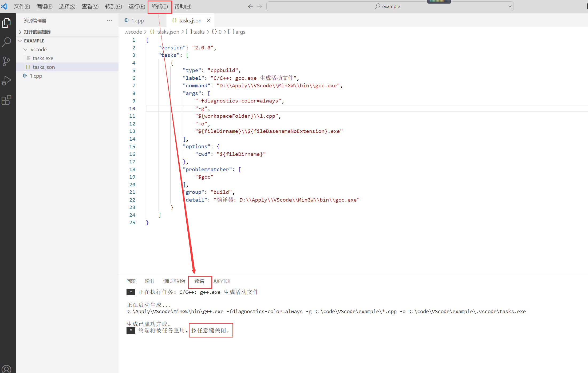Click "problemMatcher" key on line 18
Image resolution: width=588 pixels, height=373 pixels.
point(207,169)
